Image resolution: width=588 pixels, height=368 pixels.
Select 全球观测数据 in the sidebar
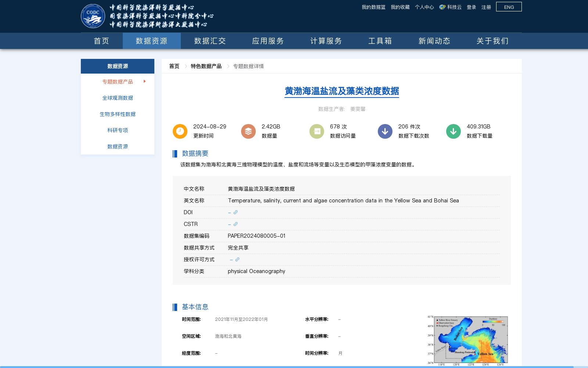coord(118,98)
